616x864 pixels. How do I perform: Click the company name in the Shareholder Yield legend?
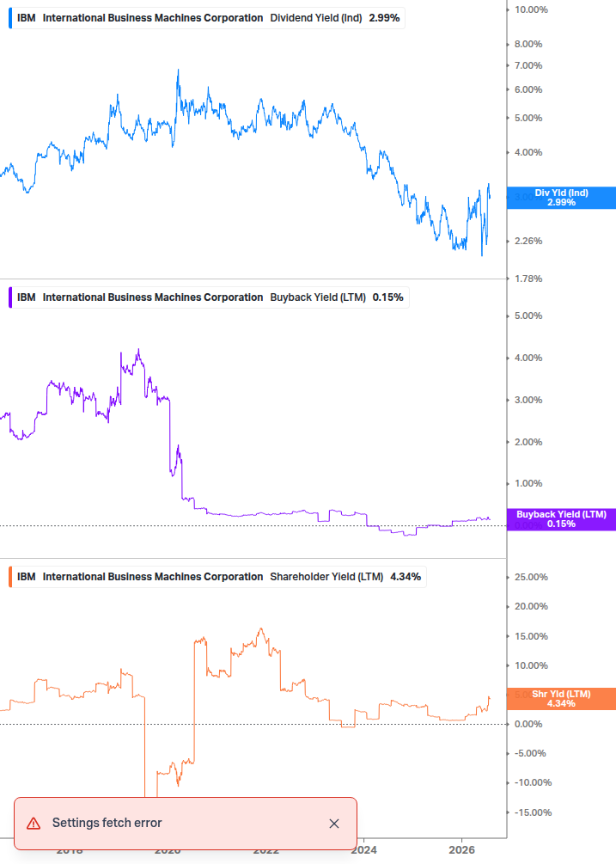click(153, 577)
